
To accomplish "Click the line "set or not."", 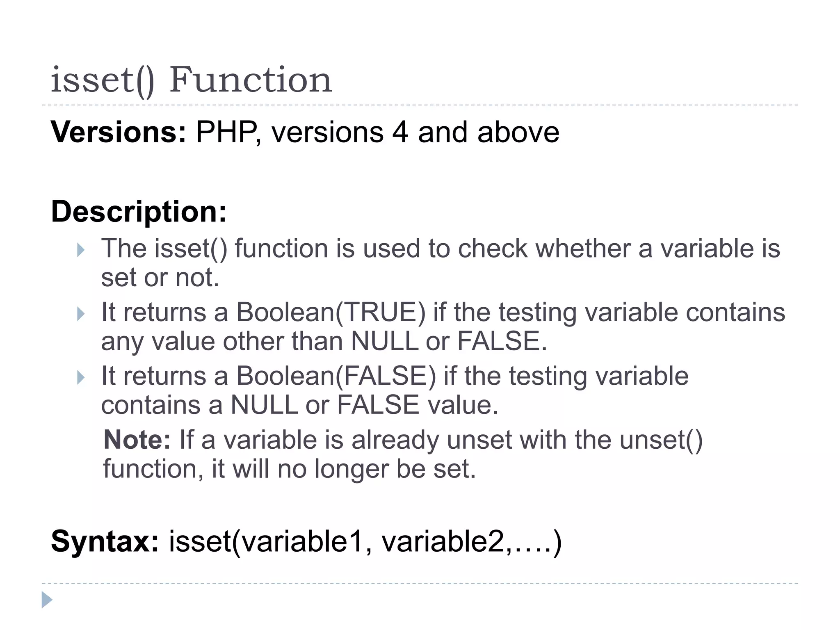I will click(160, 278).
